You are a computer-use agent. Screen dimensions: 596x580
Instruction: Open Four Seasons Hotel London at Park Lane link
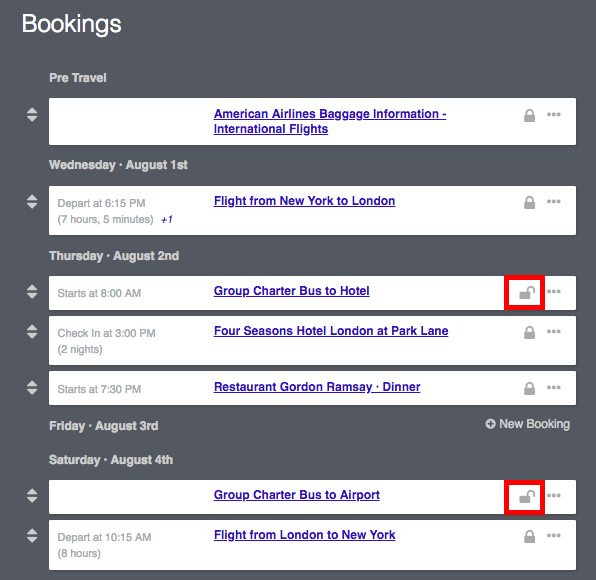[331, 331]
